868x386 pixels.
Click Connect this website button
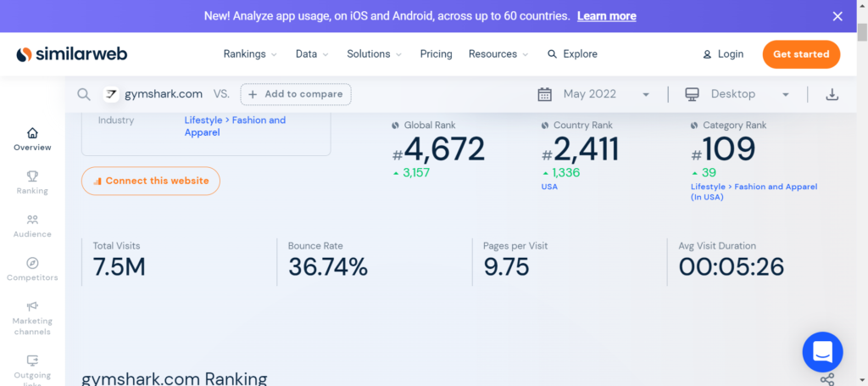[151, 181]
